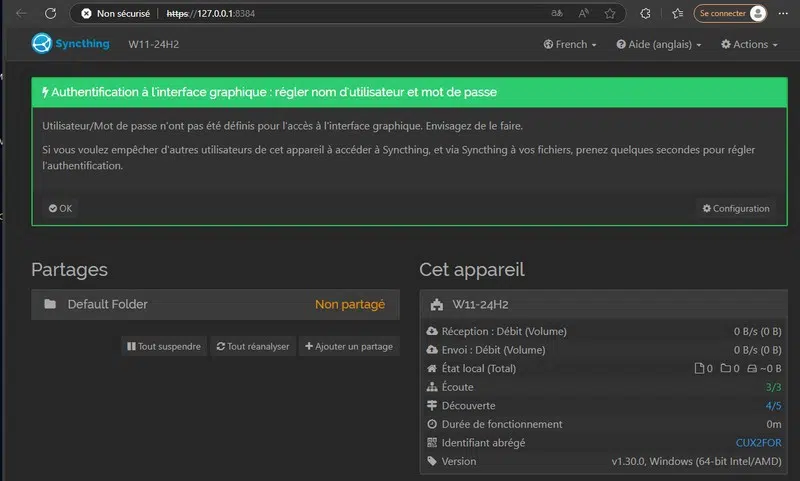The width and height of the screenshot is (800, 481).
Task: Click the folder count icon in État local
Action: click(x=726, y=368)
